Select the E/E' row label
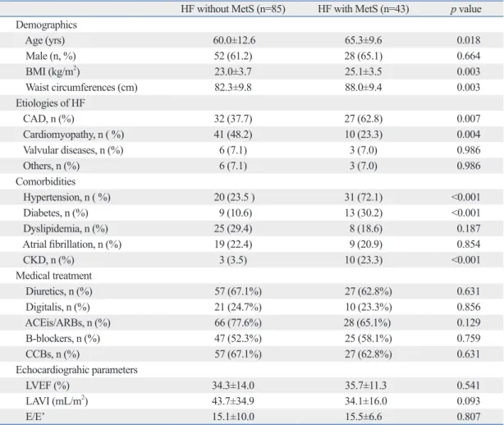The height and width of the screenshot is (425, 504). [x=35, y=417]
